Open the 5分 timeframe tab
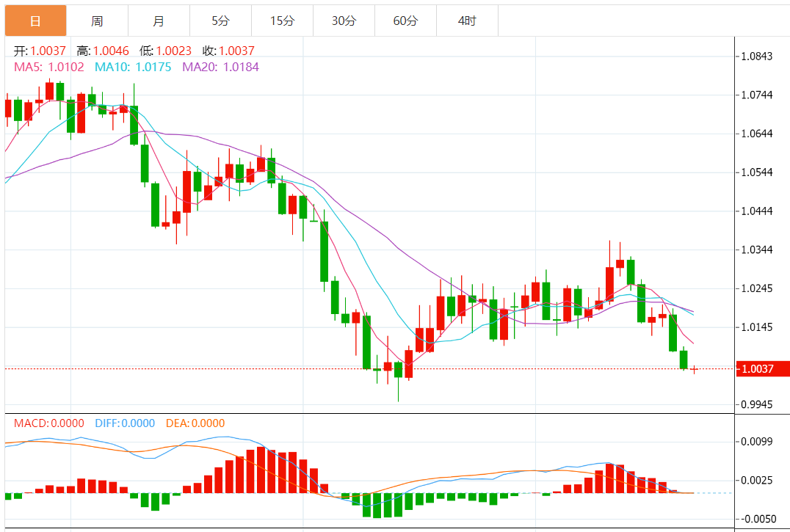Image resolution: width=790 pixels, height=532 pixels. (x=221, y=21)
